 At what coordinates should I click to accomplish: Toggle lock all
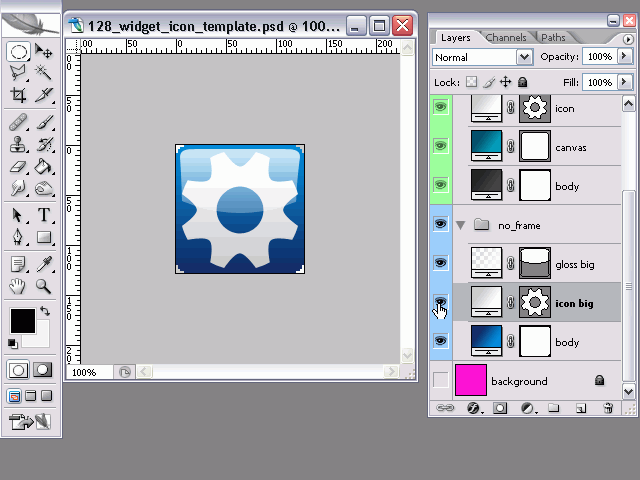coord(522,82)
